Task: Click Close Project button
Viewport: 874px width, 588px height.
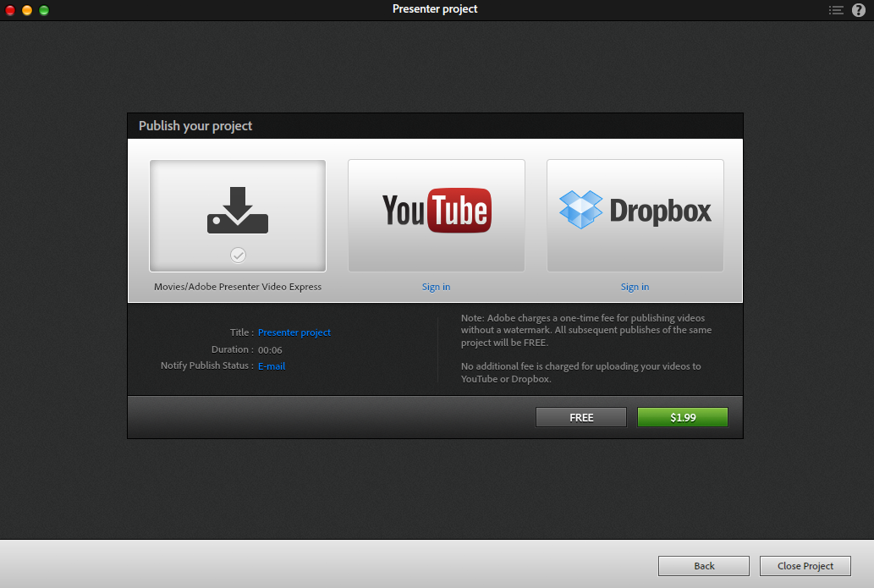Action: [x=805, y=566]
